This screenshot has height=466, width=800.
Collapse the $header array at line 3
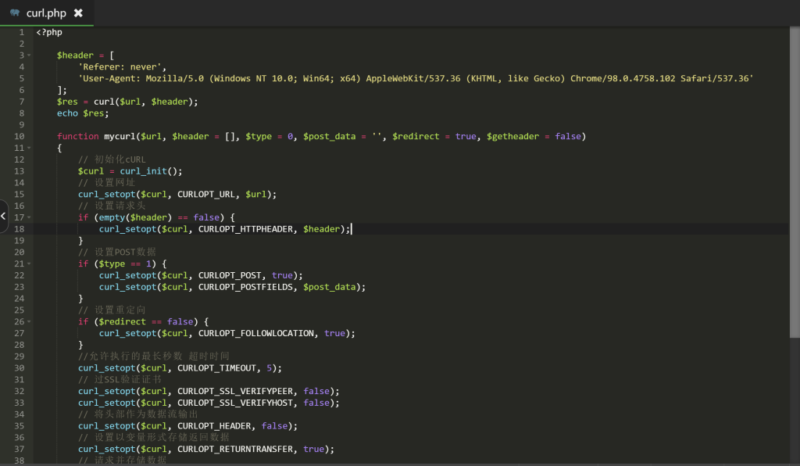pos(30,55)
